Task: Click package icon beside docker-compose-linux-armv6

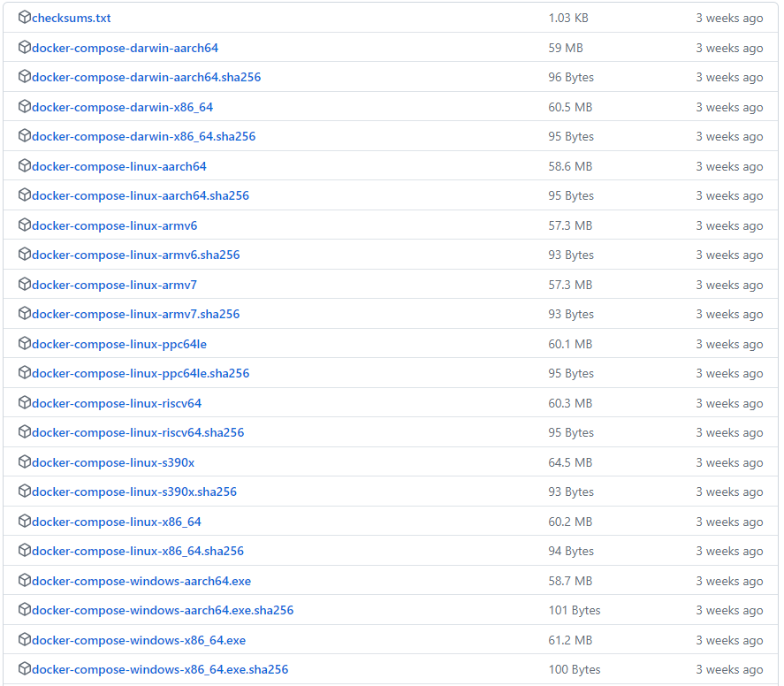Action: 24,225
